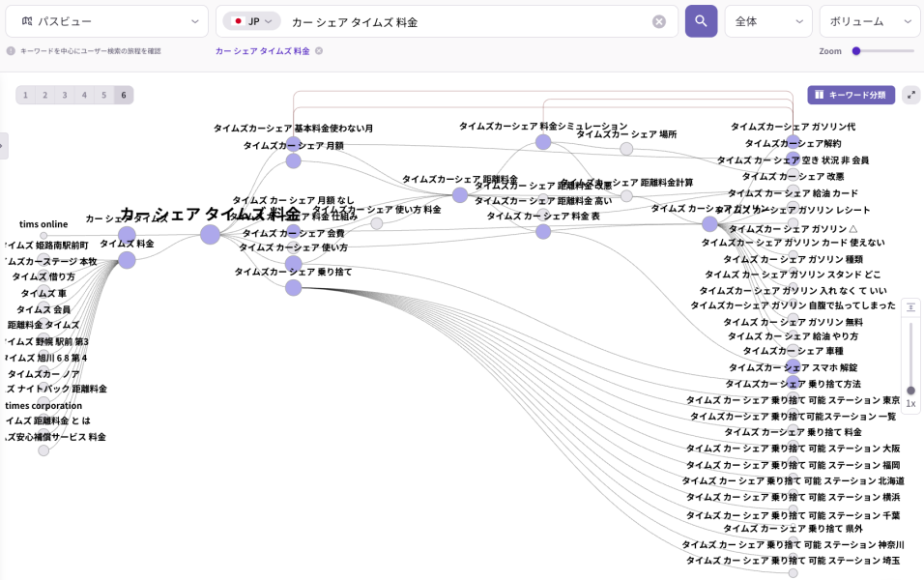This screenshot has width=924, height=580.
Task: Click the カー シェア タイムズ 料金 tag link
Action: (x=262, y=50)
